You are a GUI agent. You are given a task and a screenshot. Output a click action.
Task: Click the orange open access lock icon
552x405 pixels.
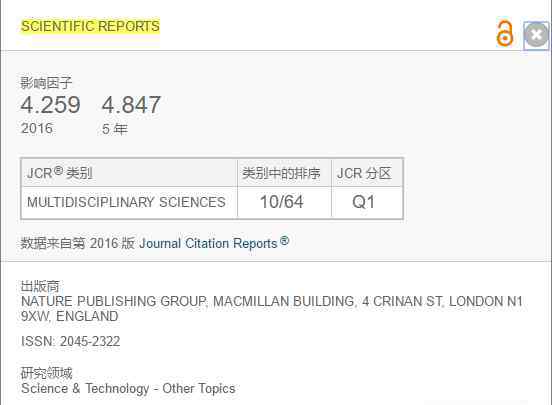tap(504, 33)
